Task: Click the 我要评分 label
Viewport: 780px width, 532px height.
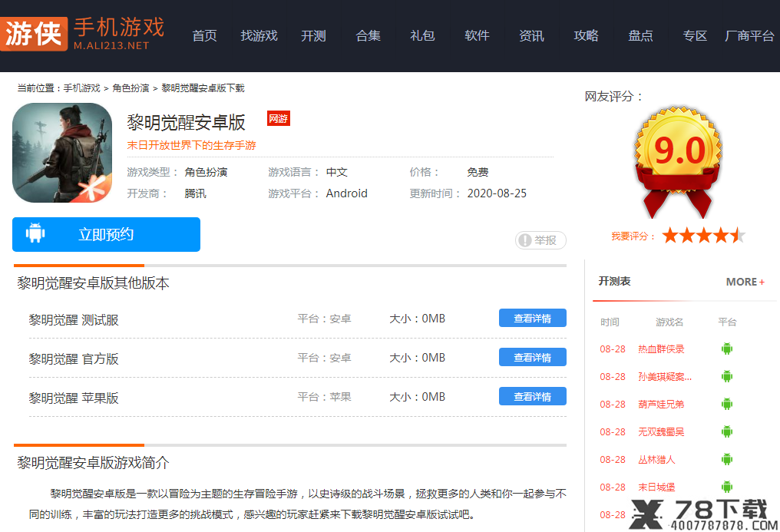Action: coord(633,236)
